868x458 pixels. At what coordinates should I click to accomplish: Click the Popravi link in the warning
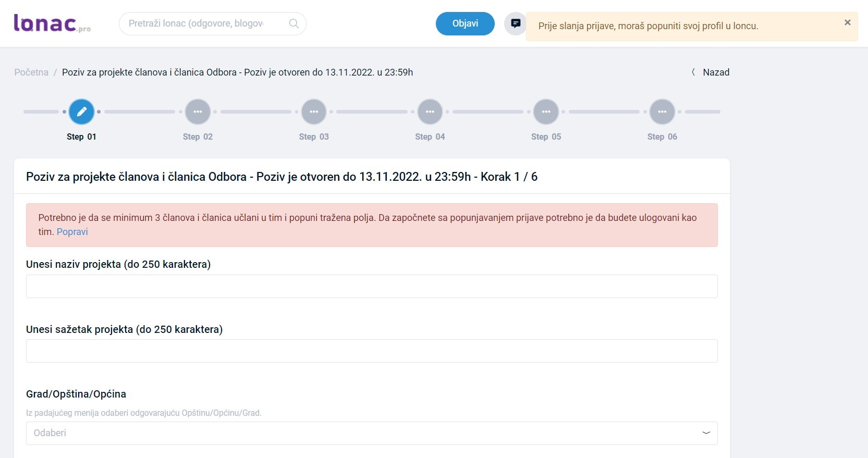pyautogui.click(x=72, y=232)
